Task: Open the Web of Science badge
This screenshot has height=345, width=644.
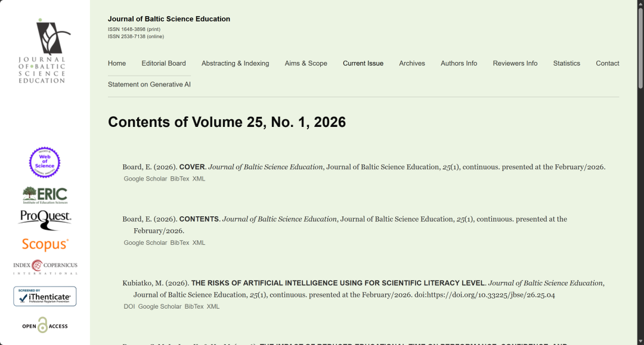Action: click(45, 163)
